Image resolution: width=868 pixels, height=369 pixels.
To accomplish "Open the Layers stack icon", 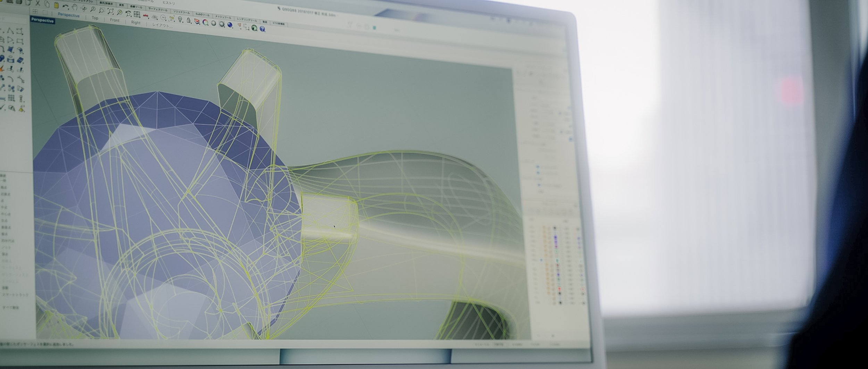I will (197, 22).
